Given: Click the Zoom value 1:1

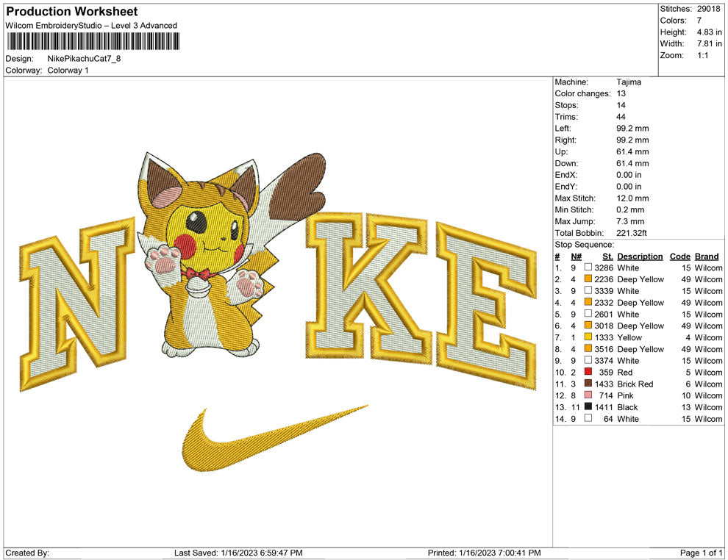Looking at the screenshot, I should [x=702, y=55].
